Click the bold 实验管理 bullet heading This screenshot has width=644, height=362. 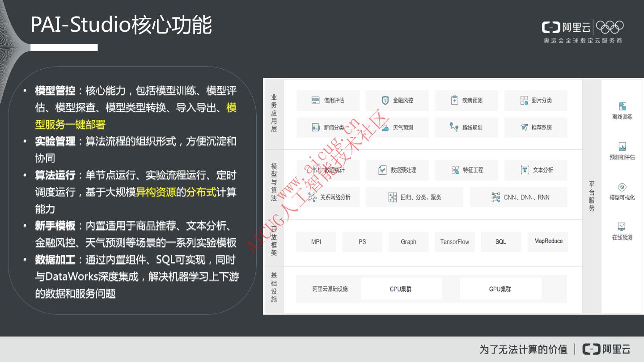(55, 142)
